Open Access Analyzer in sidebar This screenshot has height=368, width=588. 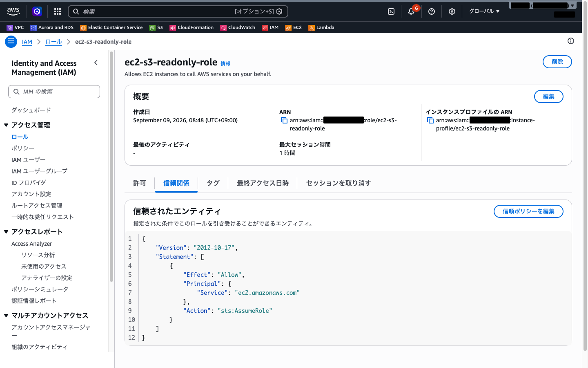pos(31,244)
